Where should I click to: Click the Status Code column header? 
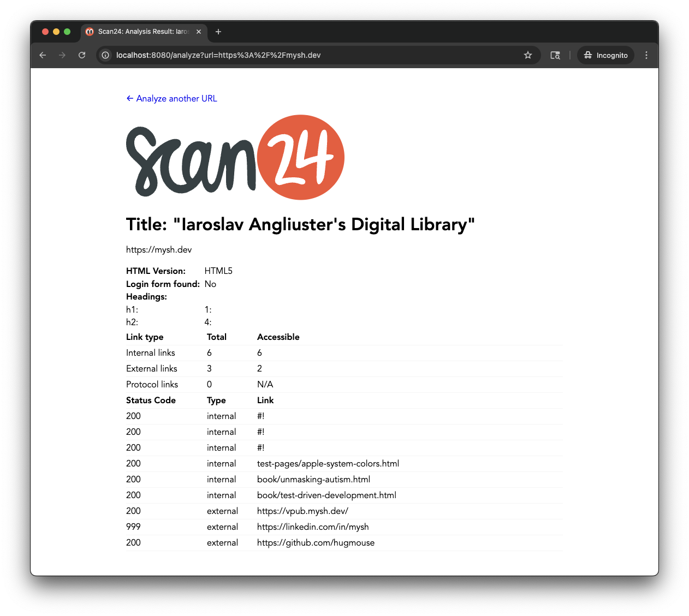click(x=151, y=400)
